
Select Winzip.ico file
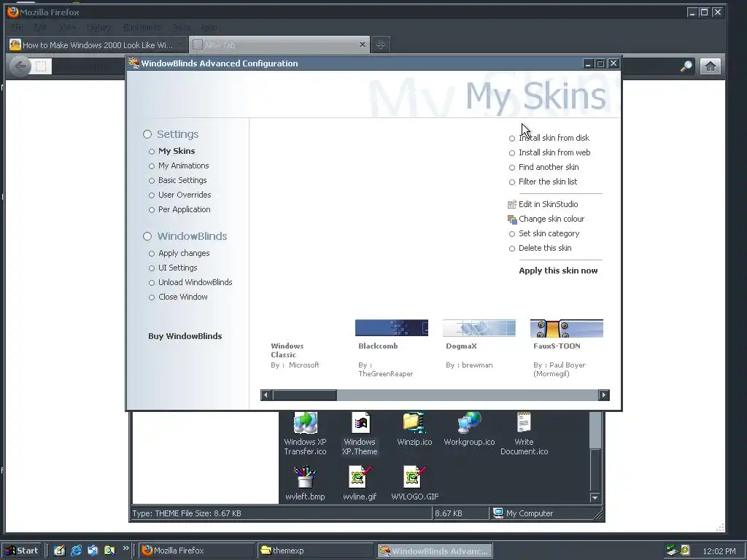click(414, 430)
